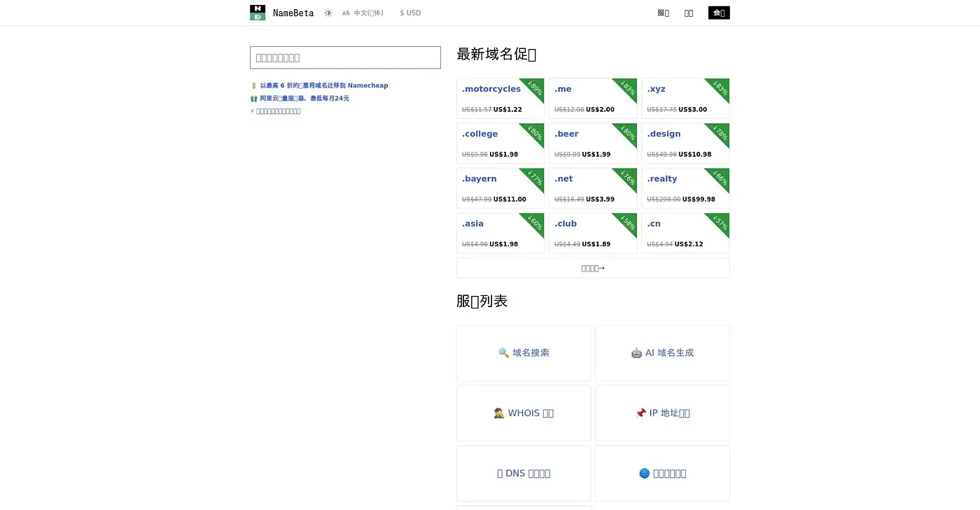This screenshot has width=980, height=510.
Task: Open the 中文 language selector
Action: (x=363, y=13)
